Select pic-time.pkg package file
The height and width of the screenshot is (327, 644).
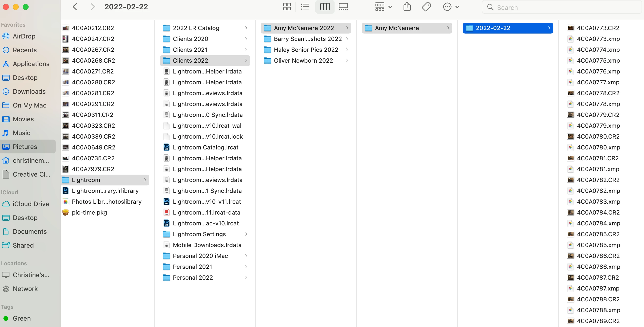point(89,212)
